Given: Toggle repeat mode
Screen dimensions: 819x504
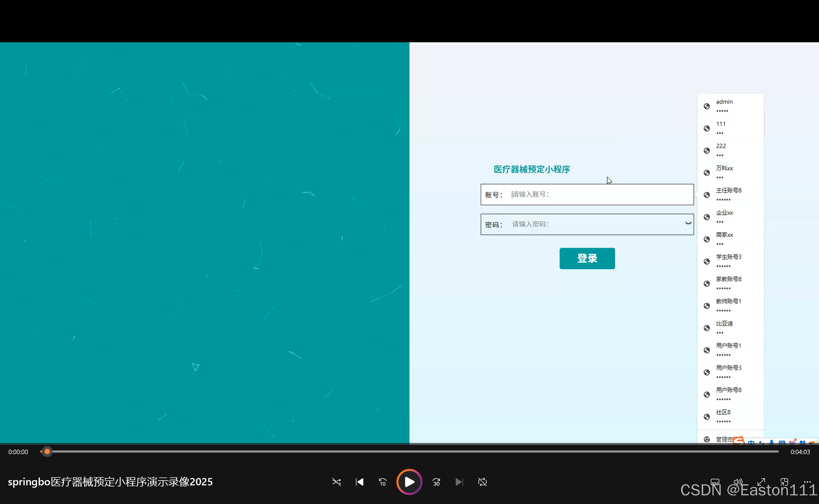Looking at the screenshot, I should (482, 482).
